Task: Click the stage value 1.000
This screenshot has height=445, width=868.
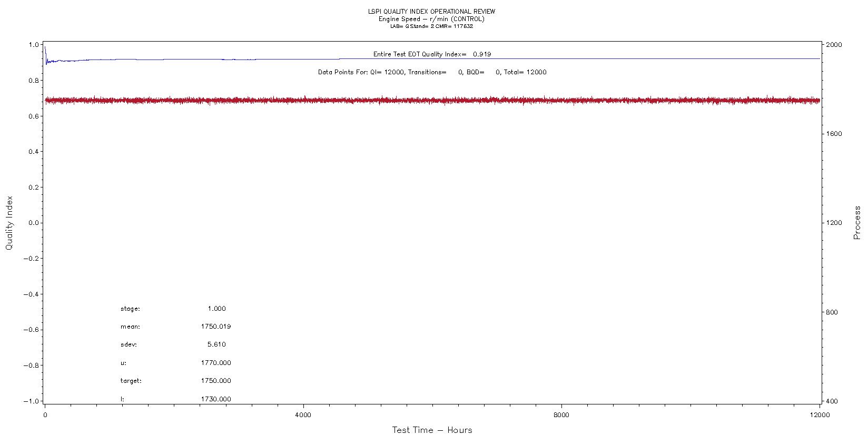Action: pyautogui.click(x=216, y=309)
